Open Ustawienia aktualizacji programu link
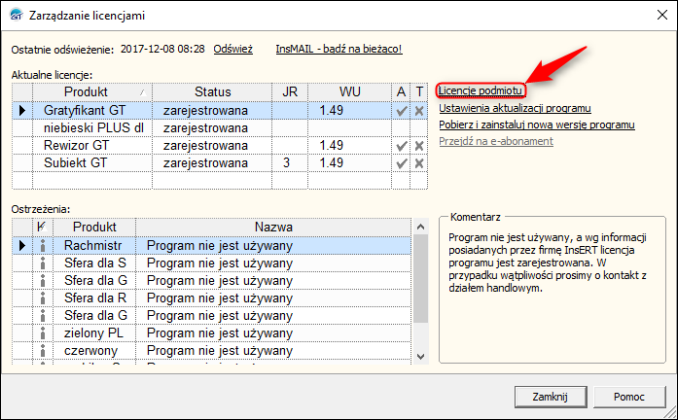 click(x=515, y=108)
